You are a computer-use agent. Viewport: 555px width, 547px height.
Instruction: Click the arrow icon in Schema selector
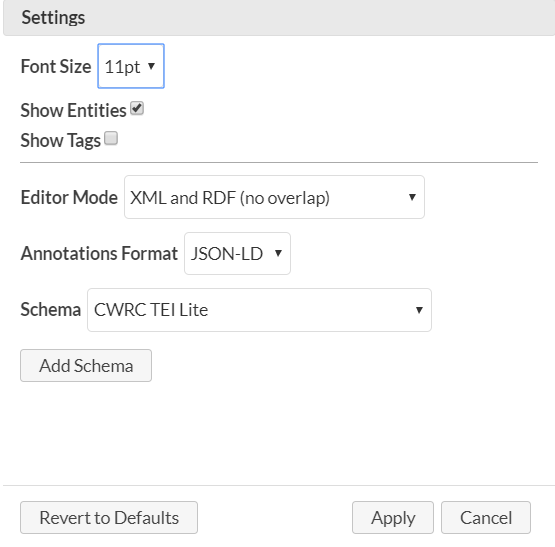click(419, 310)
